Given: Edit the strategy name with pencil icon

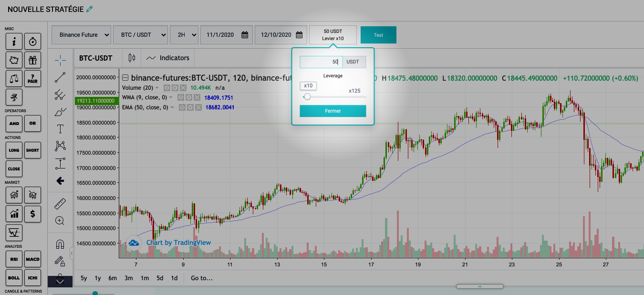Looking at the screenshot, I should coord(90,9).
